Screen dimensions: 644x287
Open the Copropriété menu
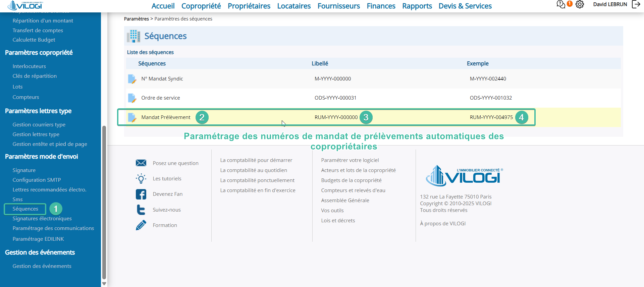tap(201, 6)
